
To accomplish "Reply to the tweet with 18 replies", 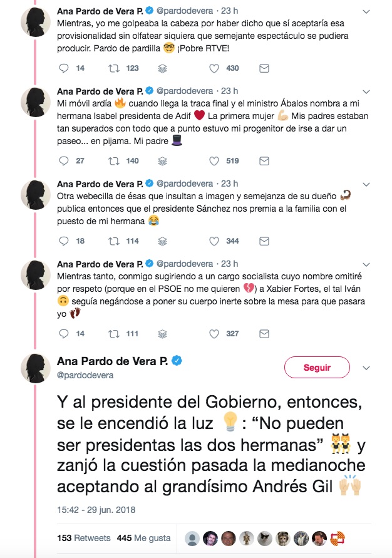I will (64, 241).
